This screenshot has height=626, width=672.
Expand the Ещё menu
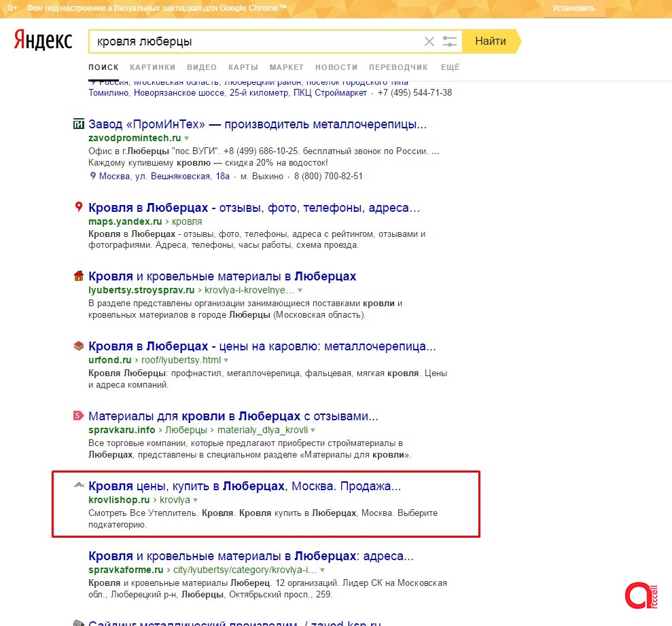coord(450,67)
